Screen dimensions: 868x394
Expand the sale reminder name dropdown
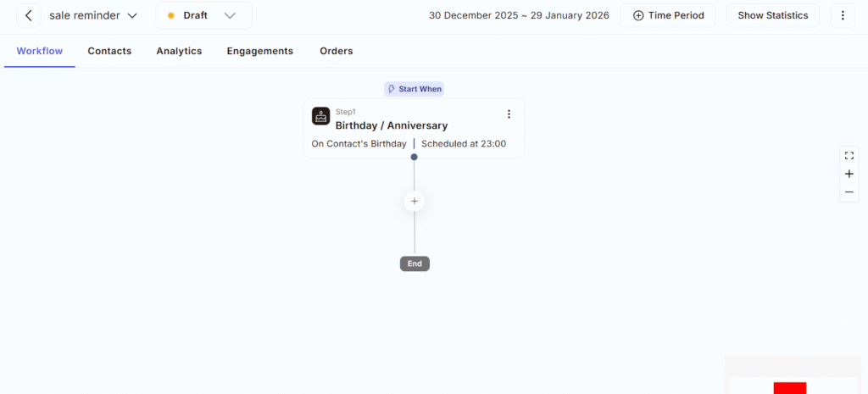tap(131, 15)
